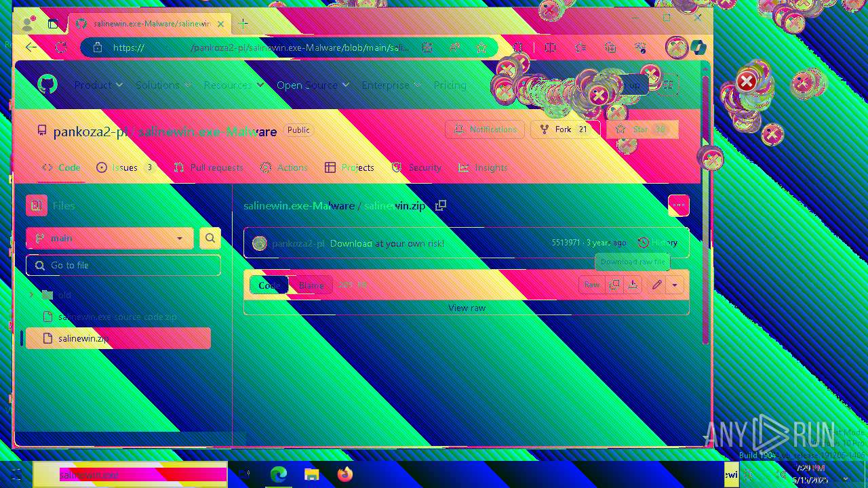Expand the Resources menu
This screenshot has height=488, width=868.
233,85
